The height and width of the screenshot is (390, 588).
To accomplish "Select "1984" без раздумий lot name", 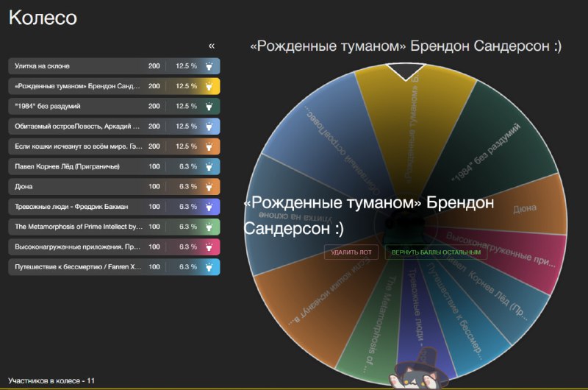I will pos(48,106).
